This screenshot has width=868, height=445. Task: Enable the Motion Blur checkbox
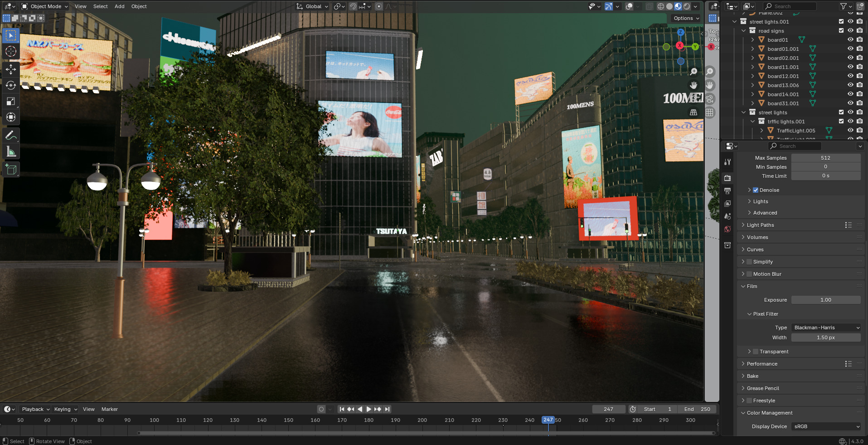[x=749, y=274]
